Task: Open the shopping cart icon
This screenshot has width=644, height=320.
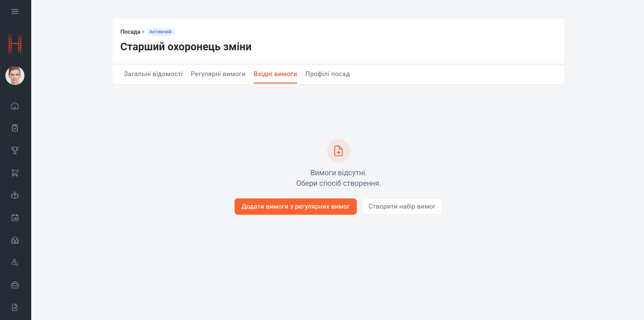Action: coord(15,173)
